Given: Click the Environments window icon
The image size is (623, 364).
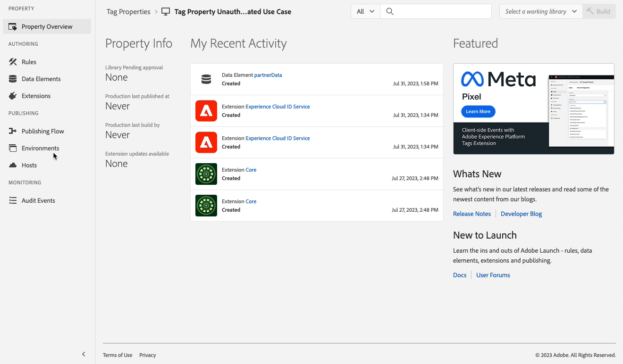Looking at the screenshot, I should point(13,148).
